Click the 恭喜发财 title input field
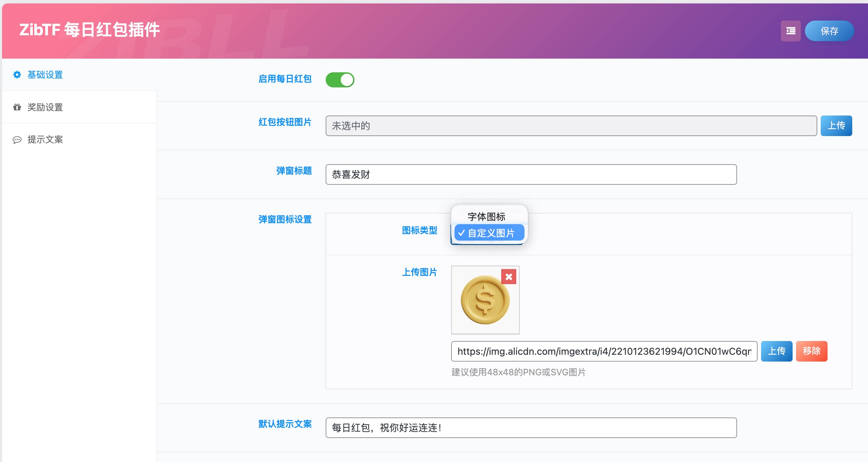Viewport: 868px width, 462px height. point(531,174)
